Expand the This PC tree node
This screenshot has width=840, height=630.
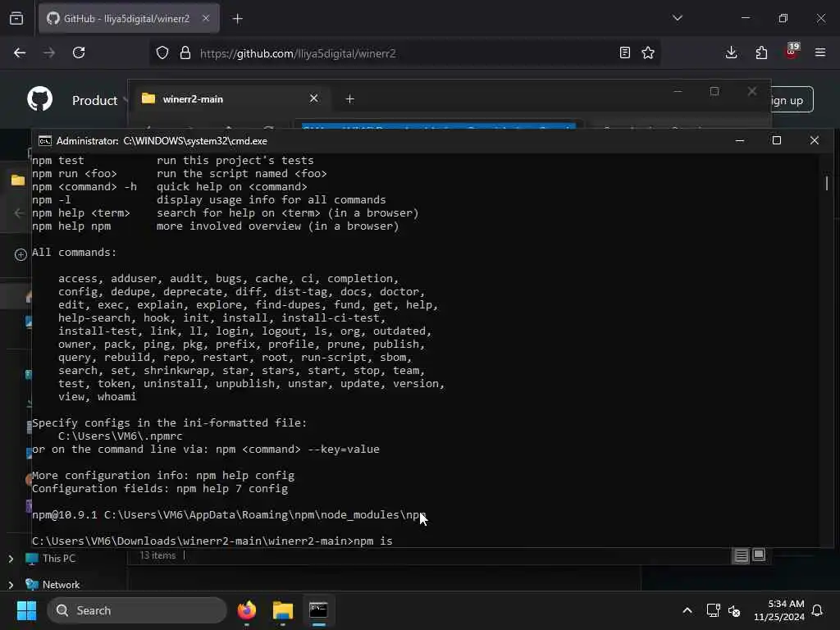pyautogui.click(x=11, y=559)
